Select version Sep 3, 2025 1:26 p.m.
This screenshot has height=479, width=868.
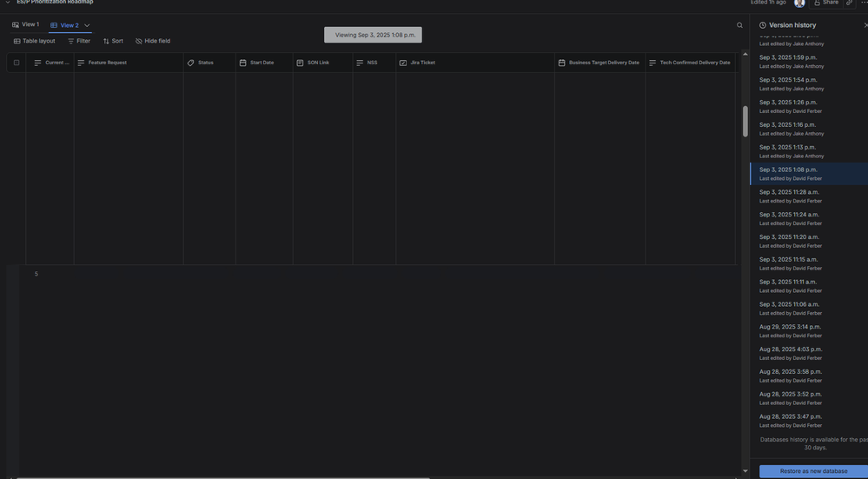pyautogui.click(x=809, y=106)
